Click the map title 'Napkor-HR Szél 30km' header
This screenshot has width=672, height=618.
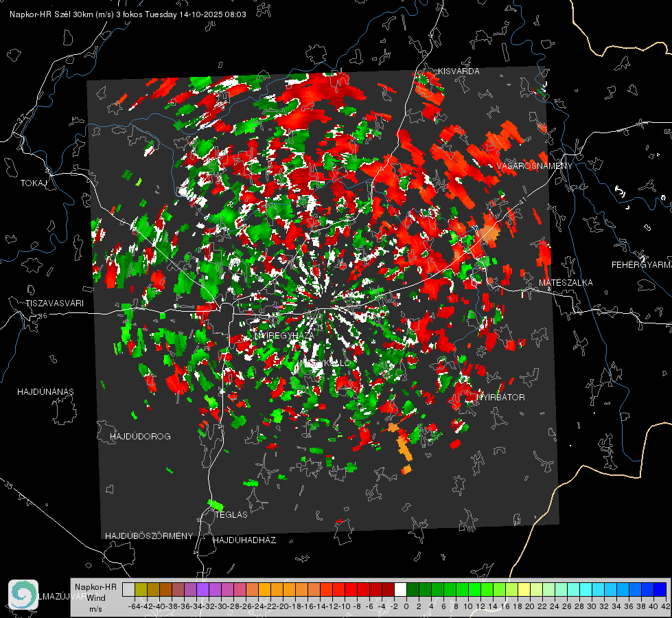click(128, 14)
